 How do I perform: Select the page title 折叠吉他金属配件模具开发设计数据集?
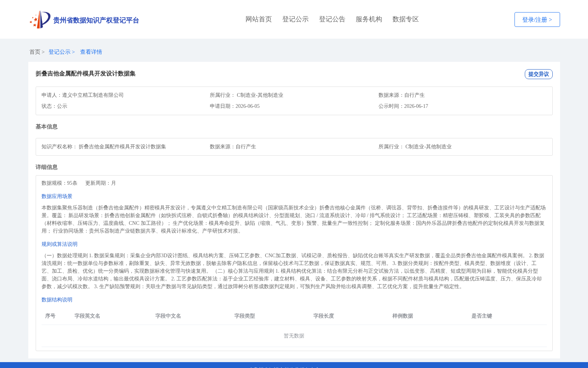tap(86, 74)
